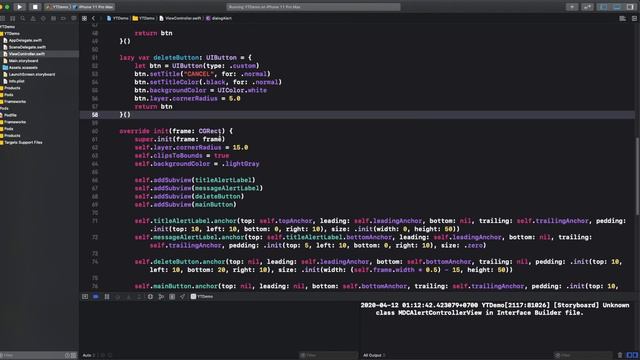640x360 pixels.
Task: Go back in editor history
Action: pyautogui.click(x=93, y=18)
